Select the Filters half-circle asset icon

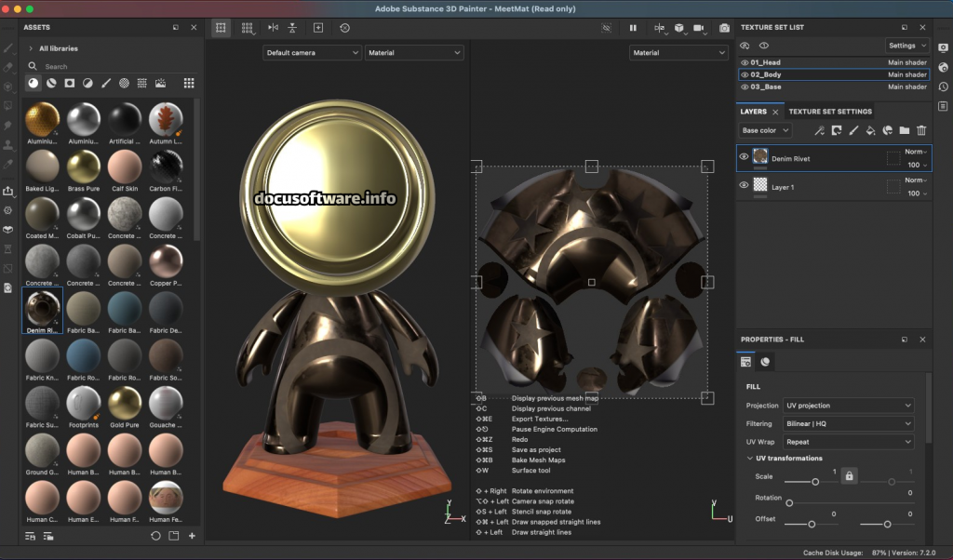click(88, 83)
